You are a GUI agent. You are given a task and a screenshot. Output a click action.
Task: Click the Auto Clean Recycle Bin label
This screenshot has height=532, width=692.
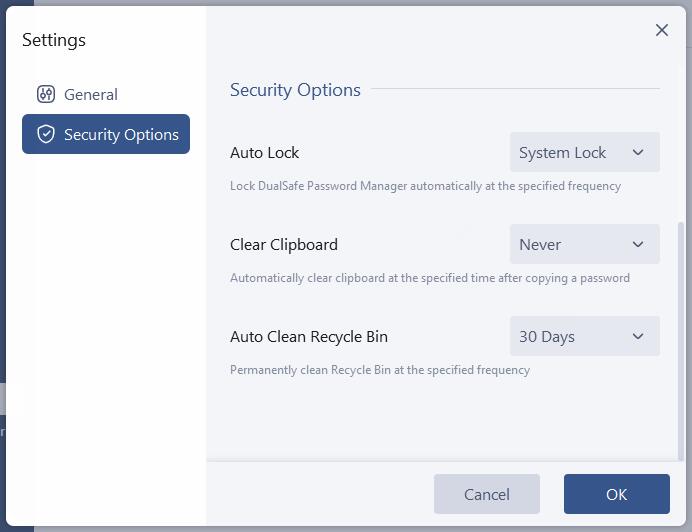(309, 337)
